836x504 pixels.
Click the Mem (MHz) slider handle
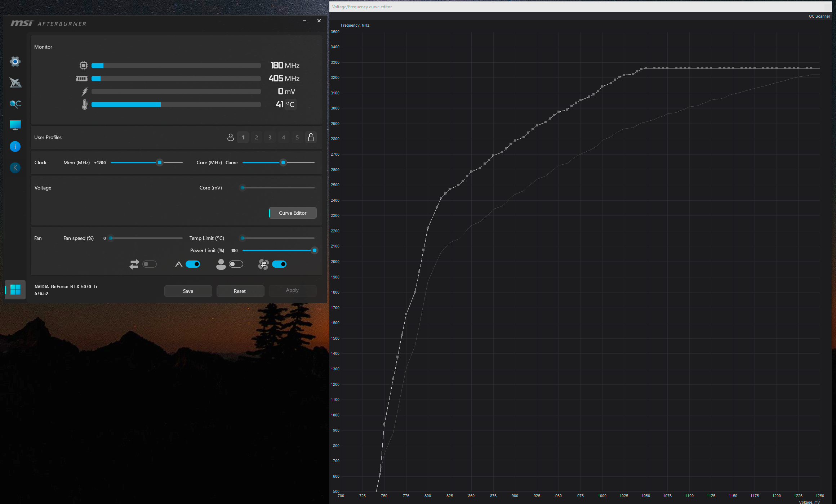pos(160,162)
